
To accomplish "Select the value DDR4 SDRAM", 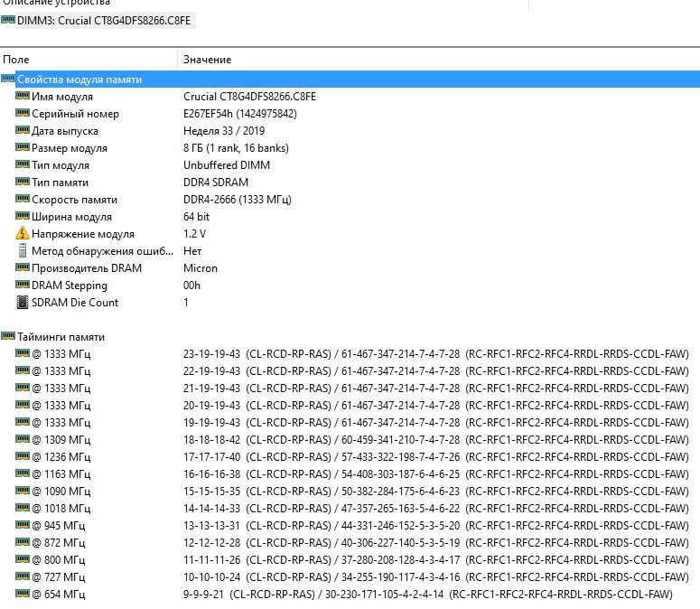I will coord(216,183).
